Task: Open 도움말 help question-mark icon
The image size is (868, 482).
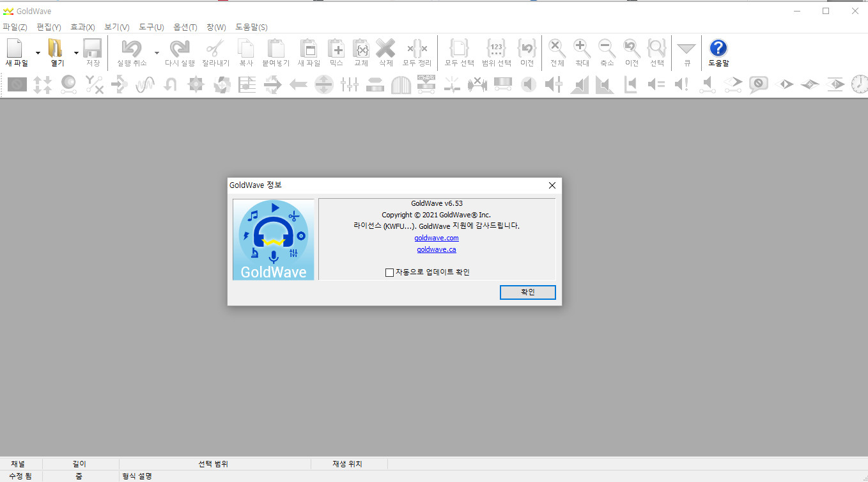Action: 718,48
